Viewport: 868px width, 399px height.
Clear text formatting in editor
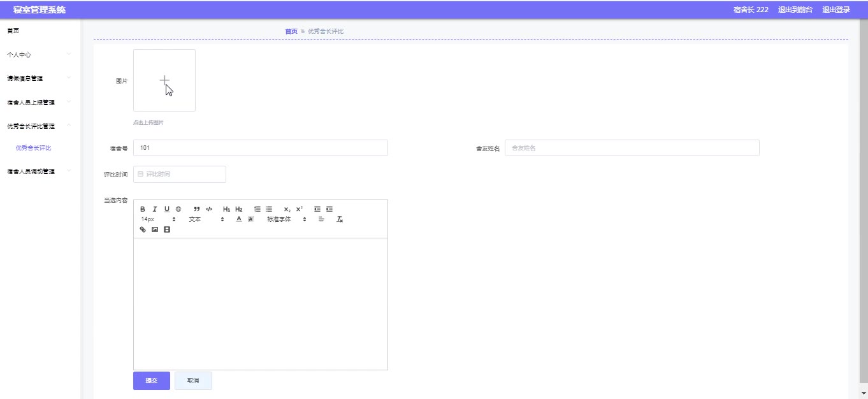340,219
